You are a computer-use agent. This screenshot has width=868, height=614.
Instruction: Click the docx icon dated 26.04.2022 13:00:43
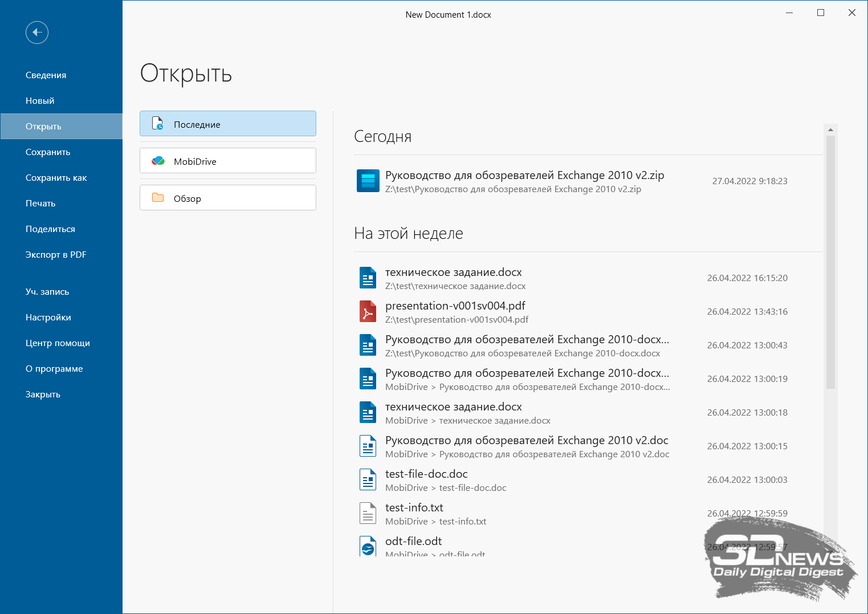[368, 345]
